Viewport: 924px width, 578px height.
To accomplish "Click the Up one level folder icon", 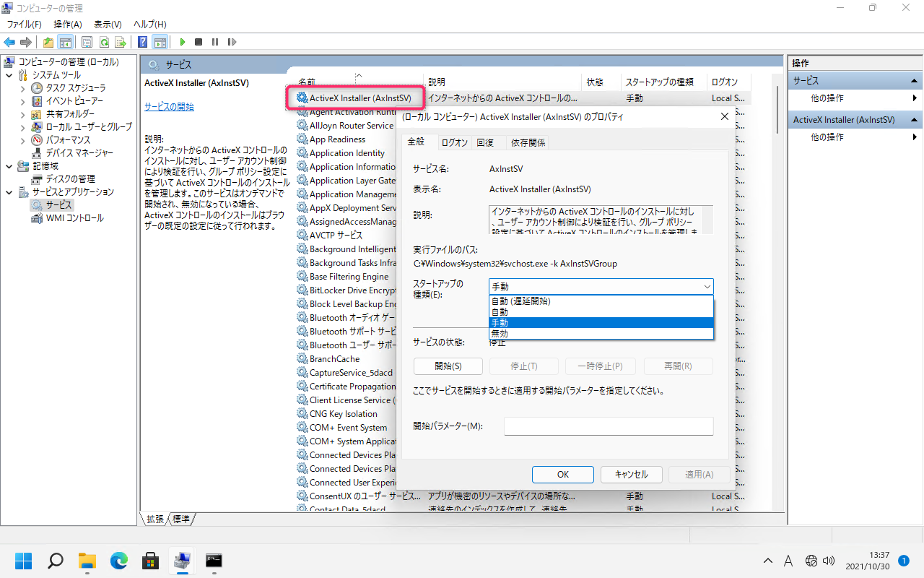I will click(x=48, y=42).
